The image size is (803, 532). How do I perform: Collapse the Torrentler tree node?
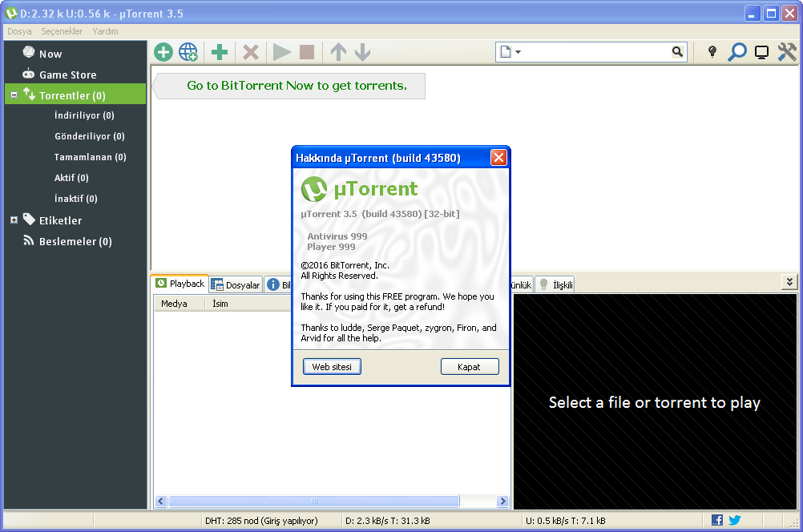pos(14,95)
